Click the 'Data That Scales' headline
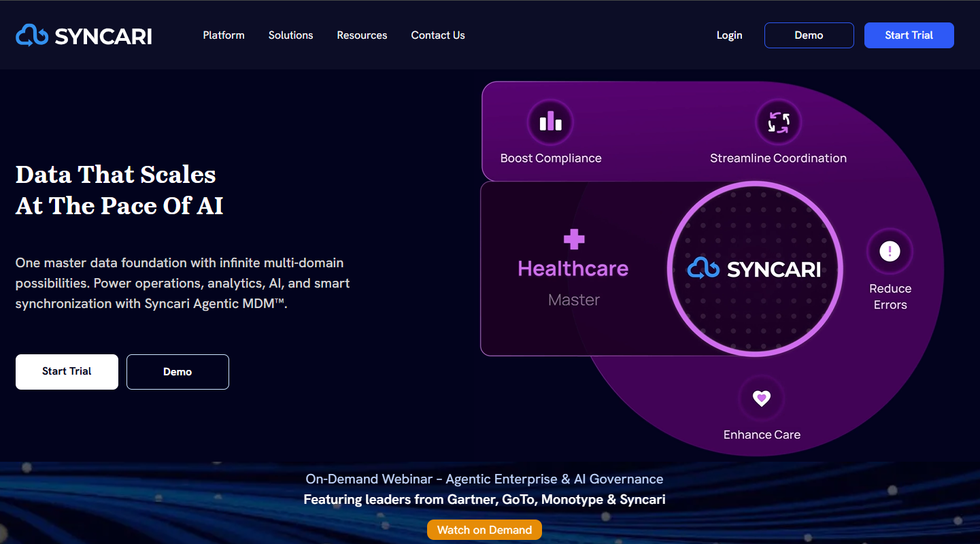980x544 pixels. (x=119, y=190)
